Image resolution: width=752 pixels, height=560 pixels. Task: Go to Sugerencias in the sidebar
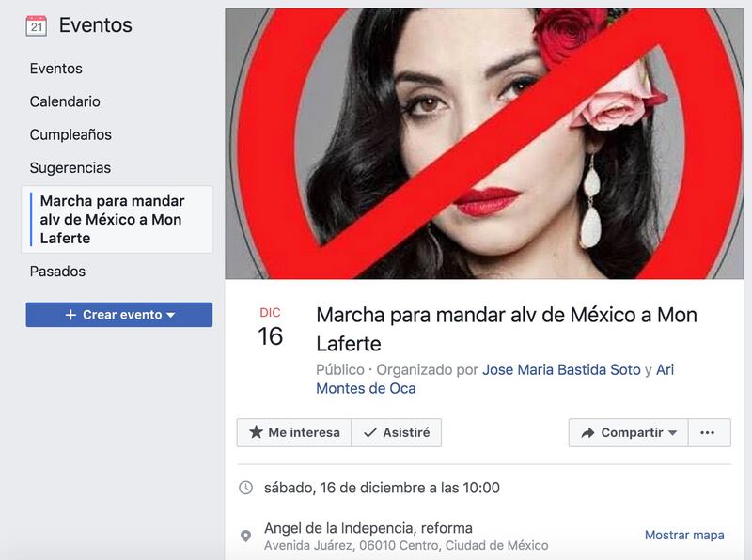70,168
